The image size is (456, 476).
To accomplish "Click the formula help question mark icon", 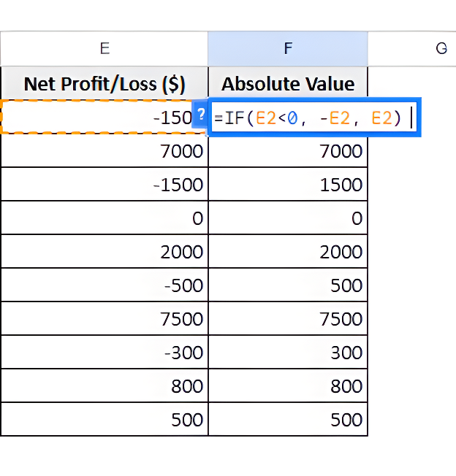I will pyautogui.click(x=200, y=115).
